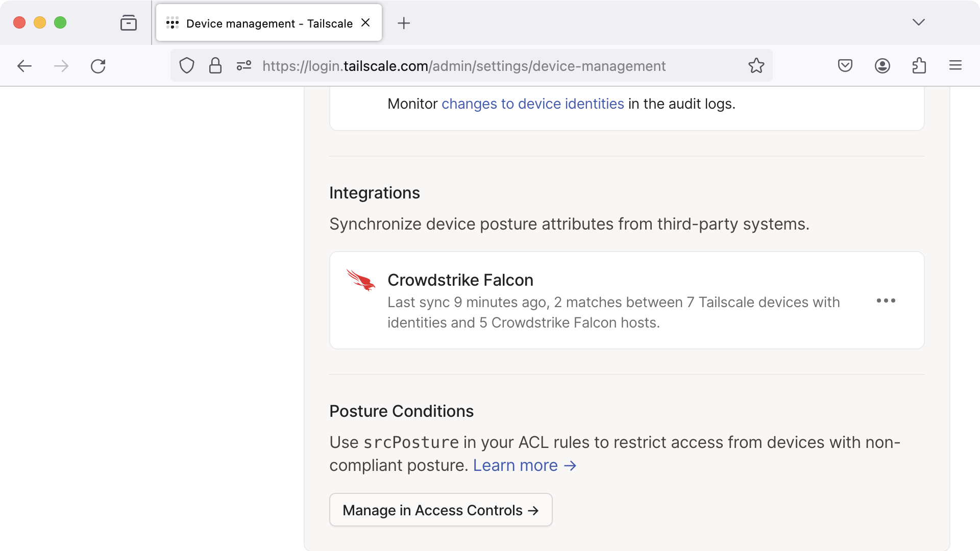Open Crowdstrike Falcon three-dot options menu
Viewport: 980px width, 551px height.
(886, 301)
